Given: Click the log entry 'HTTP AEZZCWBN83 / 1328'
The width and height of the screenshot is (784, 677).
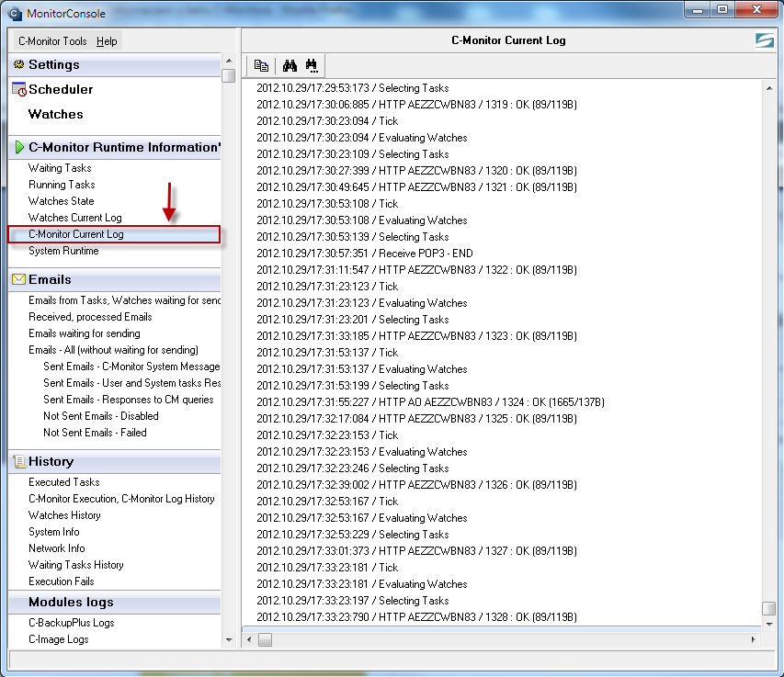Looking at the screenshot, I should coord(416,617).
